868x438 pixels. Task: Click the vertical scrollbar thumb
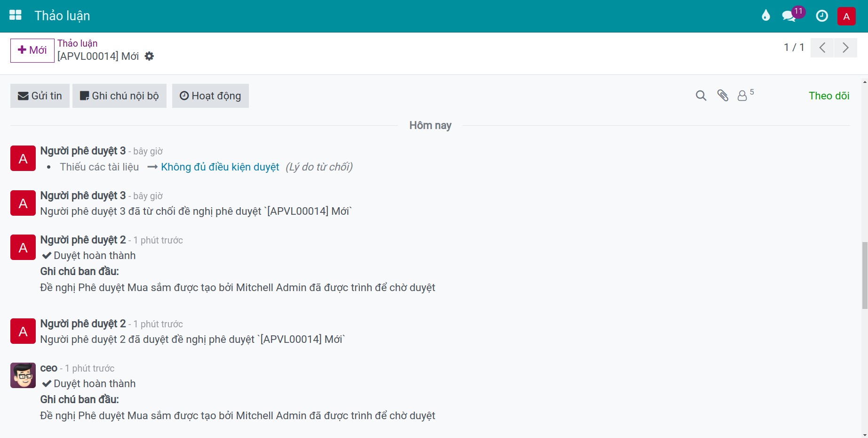point(865,276)
